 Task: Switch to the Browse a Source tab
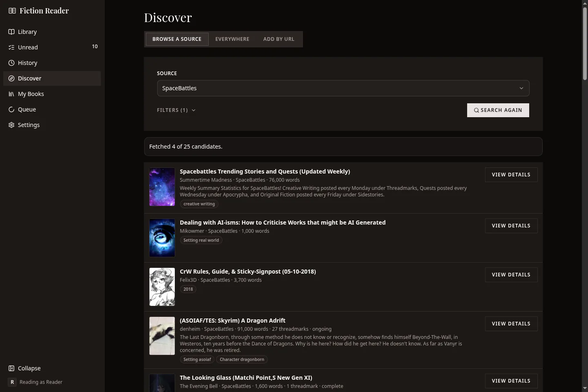[x=177, y=39]
